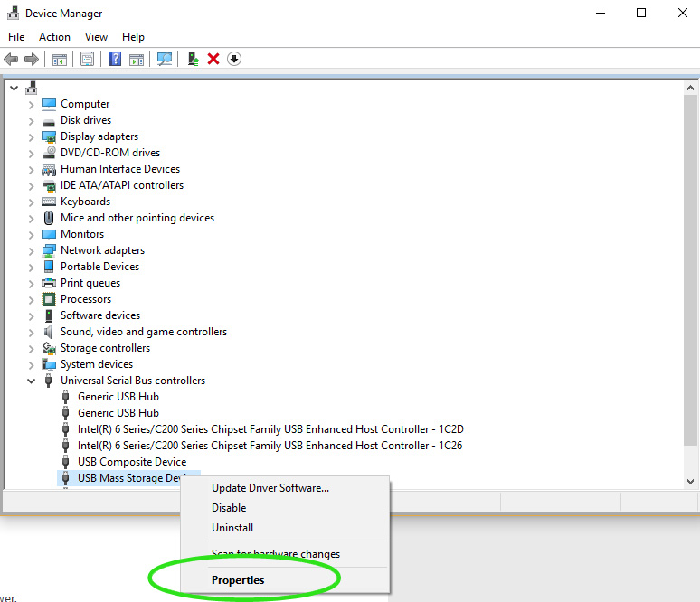
Task: Click Show/Hide Console Tree toolbar icon
Action: (x=60, y=59)
